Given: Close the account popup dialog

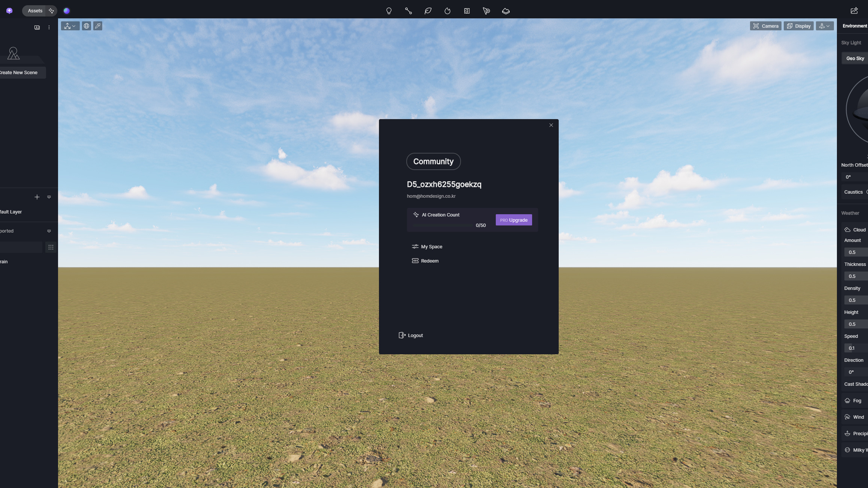Looking at the screenshot, I should click(x=551, y=125).
